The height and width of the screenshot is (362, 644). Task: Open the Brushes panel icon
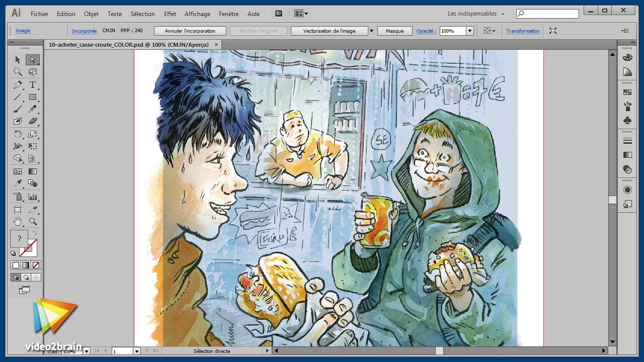[627, 106]
